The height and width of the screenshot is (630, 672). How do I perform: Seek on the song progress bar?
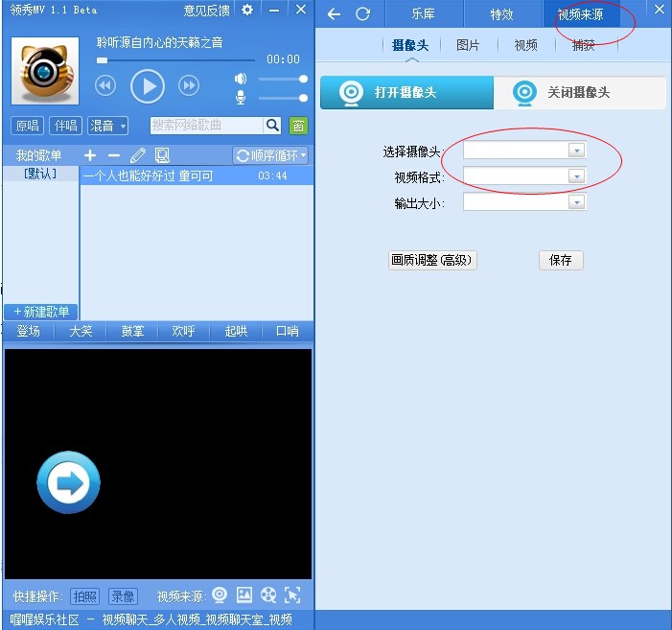click(x=175, y=60)
